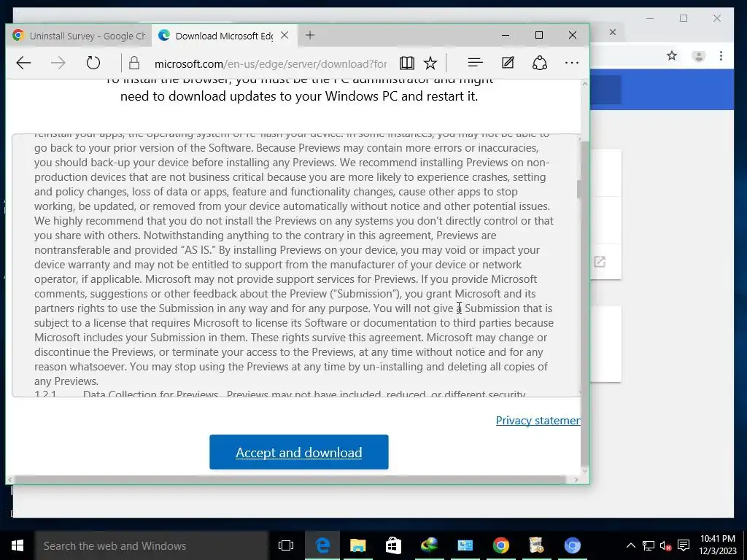Close the tab in background Chrome window
The width and height of the screenshot is (747, 560).
tap(613, 32)
